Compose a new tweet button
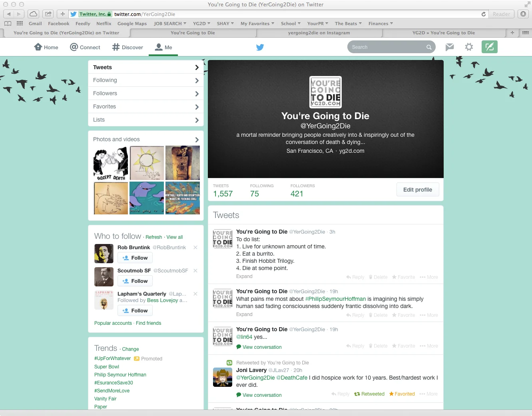532x416 pixels. 490,47
